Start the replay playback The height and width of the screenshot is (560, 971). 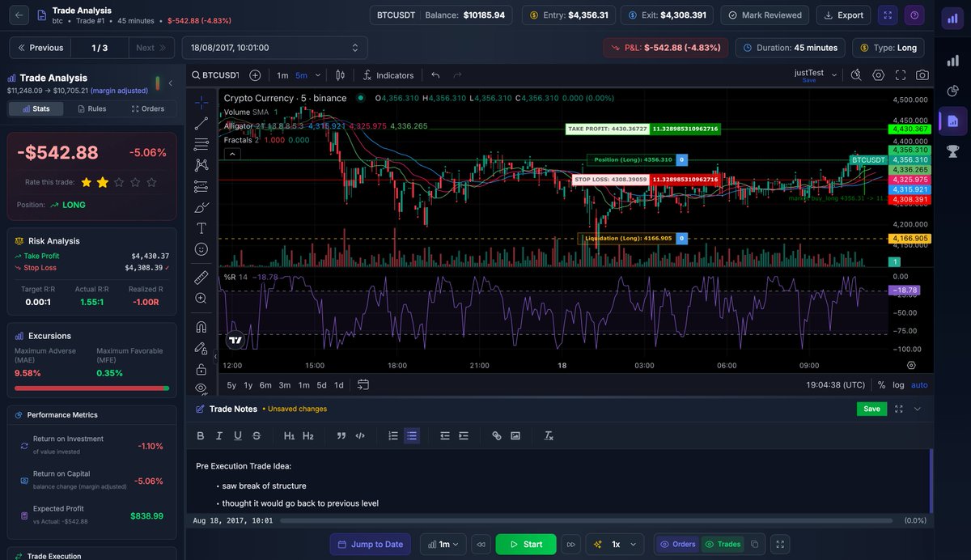click(x=526, y=545)
